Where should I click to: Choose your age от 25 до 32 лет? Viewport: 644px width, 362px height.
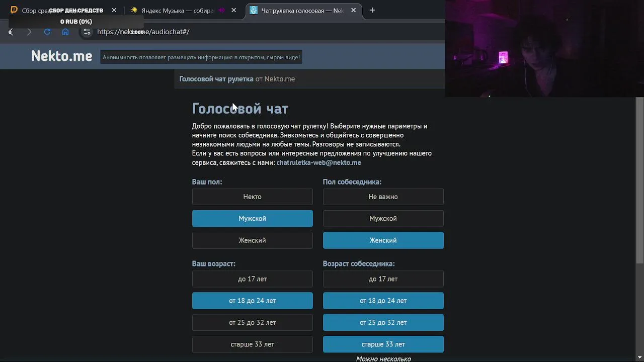pos(253,322)
